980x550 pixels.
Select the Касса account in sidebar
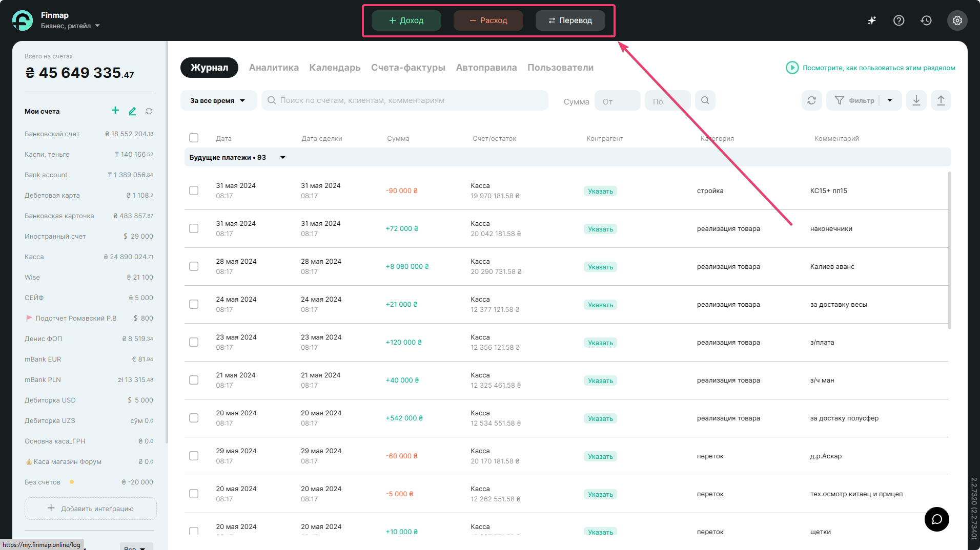tap(89, 257)
